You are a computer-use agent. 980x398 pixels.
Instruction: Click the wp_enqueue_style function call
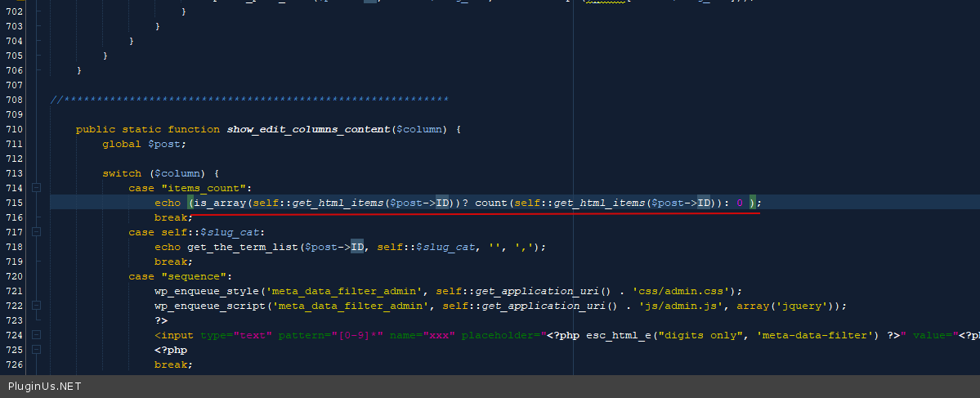(207, 291)
